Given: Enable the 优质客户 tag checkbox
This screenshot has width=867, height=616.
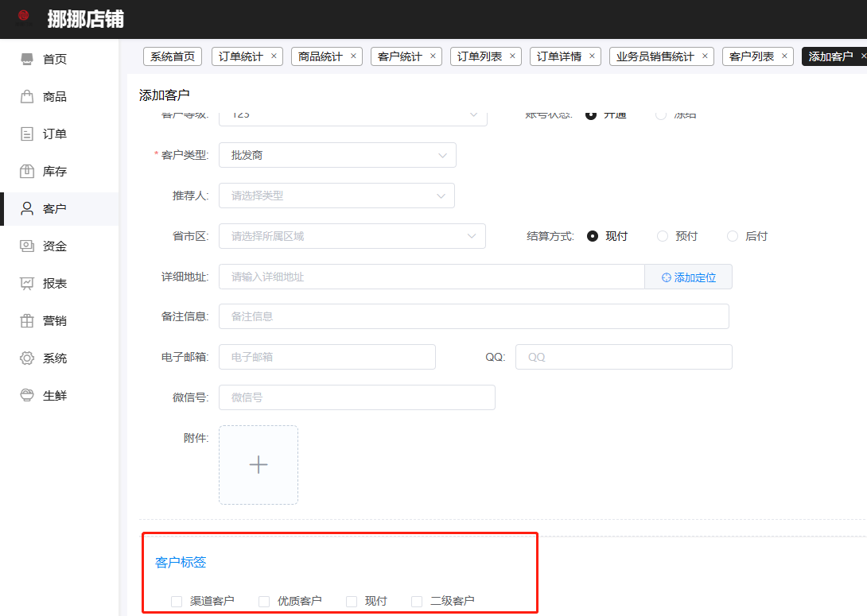Looking at the screenshot, I should 264,602.
